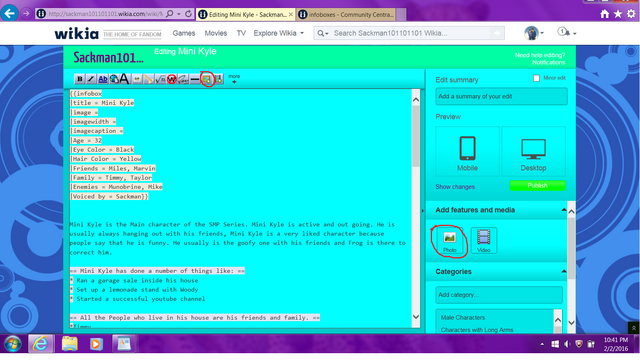This screenshot has height=360, width=640.
Task: Preview page in Mobile view
Action: [467, 151]
